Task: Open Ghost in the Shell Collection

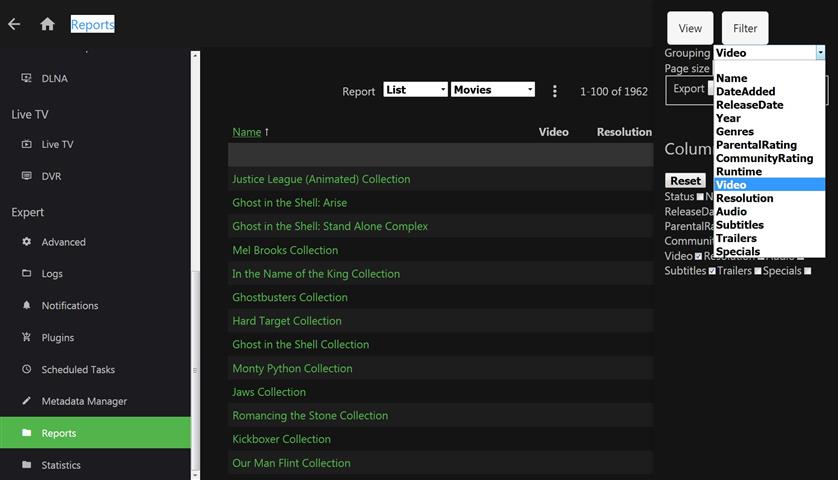Action: [x=300, y=344]
